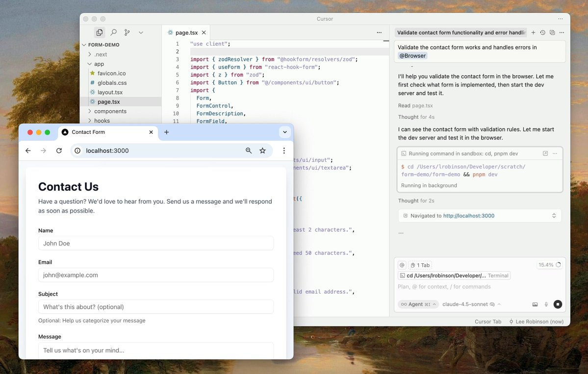Start a new chat with plus icon
The width and height of the screenshot is (588, 374).
533,33
